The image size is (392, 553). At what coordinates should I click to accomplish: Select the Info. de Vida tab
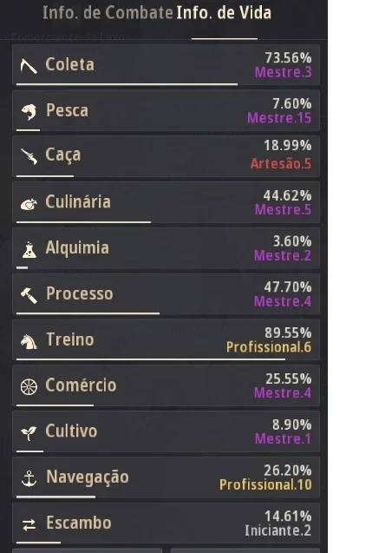pyautogui.click(x=224, y=13)
